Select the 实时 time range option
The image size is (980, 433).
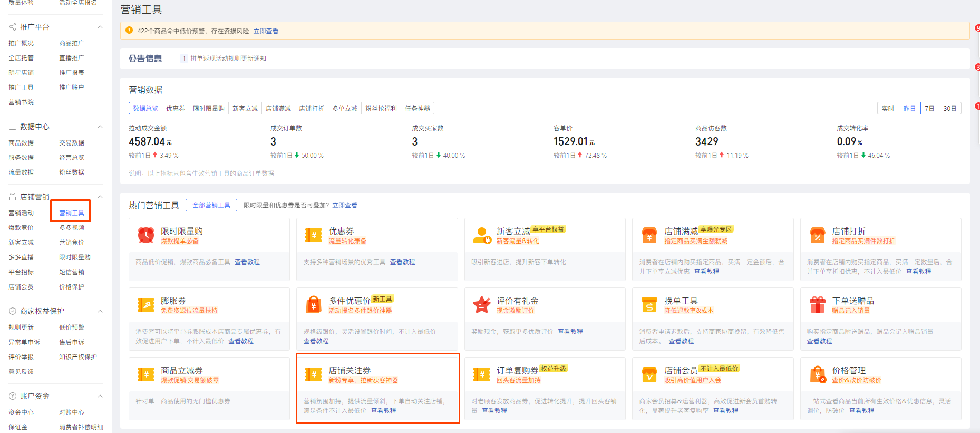tap(888, 109)
